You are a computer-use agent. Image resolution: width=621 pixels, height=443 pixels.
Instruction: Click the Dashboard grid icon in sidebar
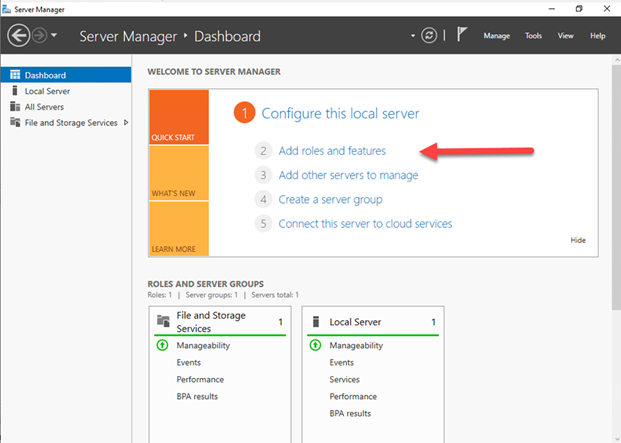(x=15, y=74)
